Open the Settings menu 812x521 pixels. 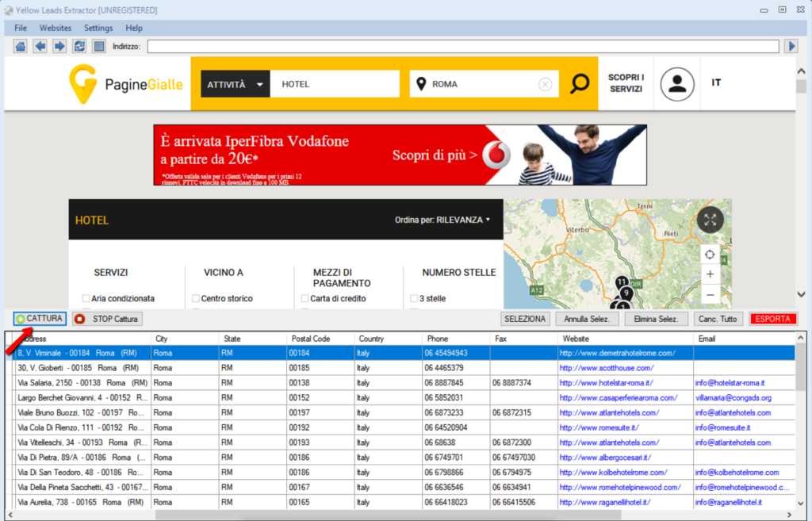point(98,28)
